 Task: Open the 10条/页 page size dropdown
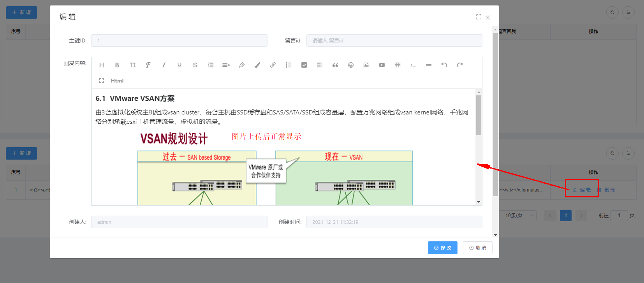[x=518, y=215]
